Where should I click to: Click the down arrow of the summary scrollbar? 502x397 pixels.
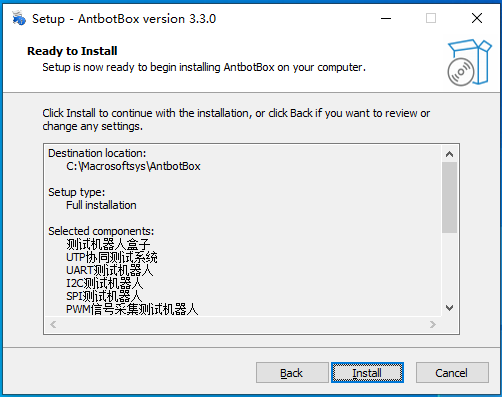click(449, 308)
